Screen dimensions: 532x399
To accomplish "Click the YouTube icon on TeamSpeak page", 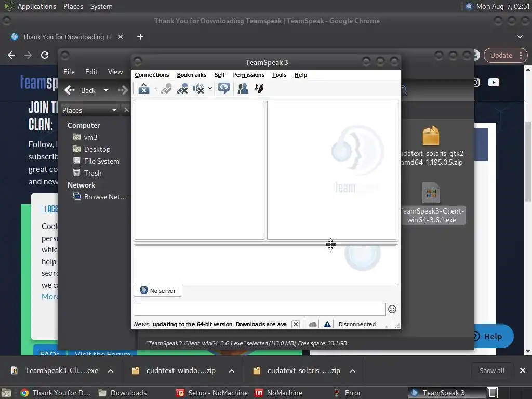I will click(494, 83).
